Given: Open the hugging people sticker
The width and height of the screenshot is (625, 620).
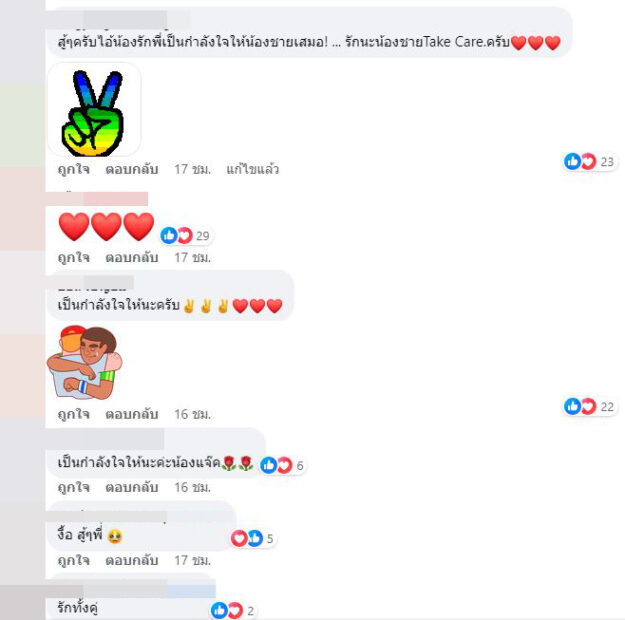Looking at the screenshot, I should pos(85,362).
